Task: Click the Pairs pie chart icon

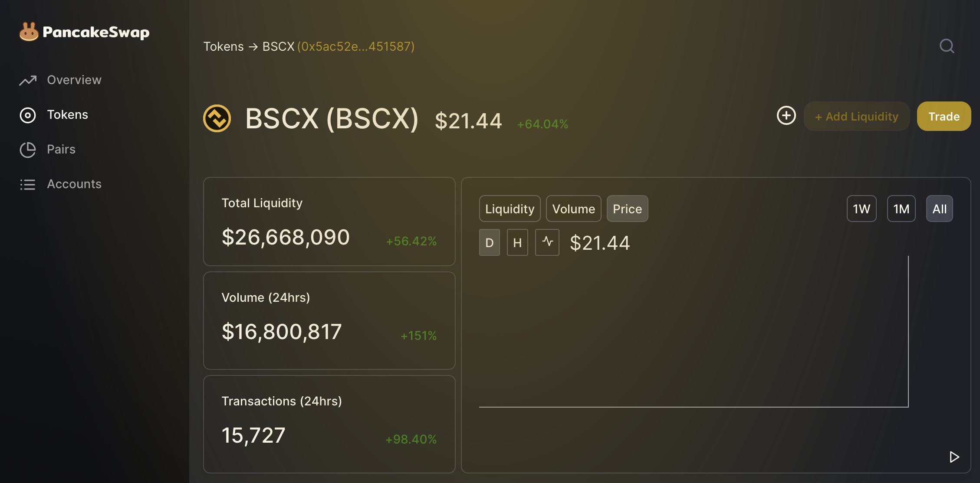Action: 28,150
